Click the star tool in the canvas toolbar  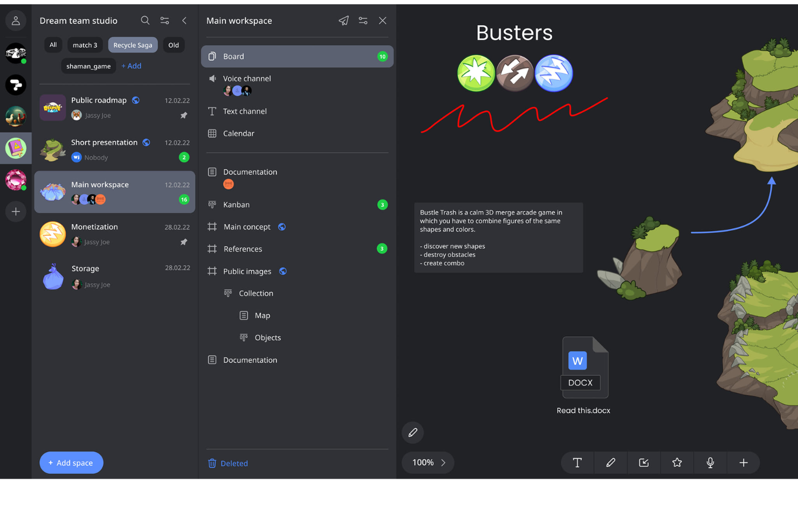677,462
